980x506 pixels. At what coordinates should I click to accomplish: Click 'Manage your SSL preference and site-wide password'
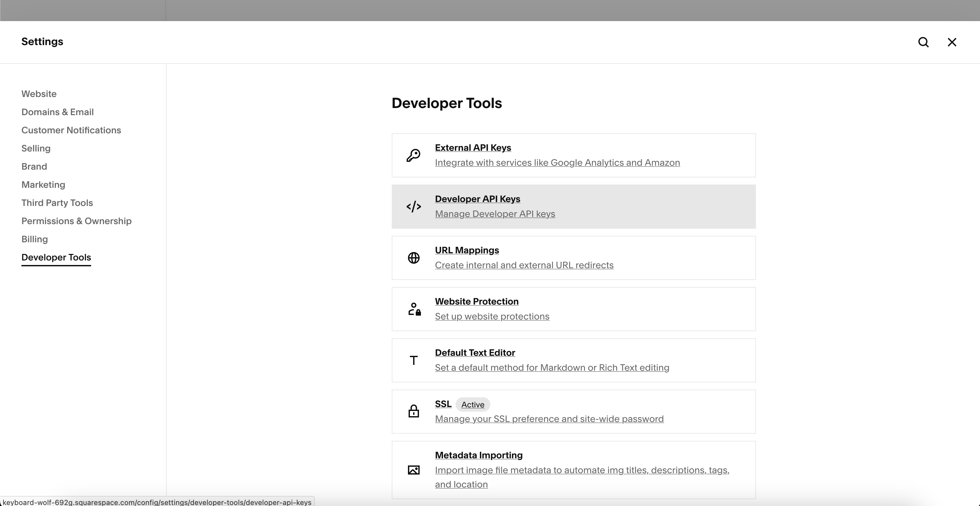click(549, 419)
